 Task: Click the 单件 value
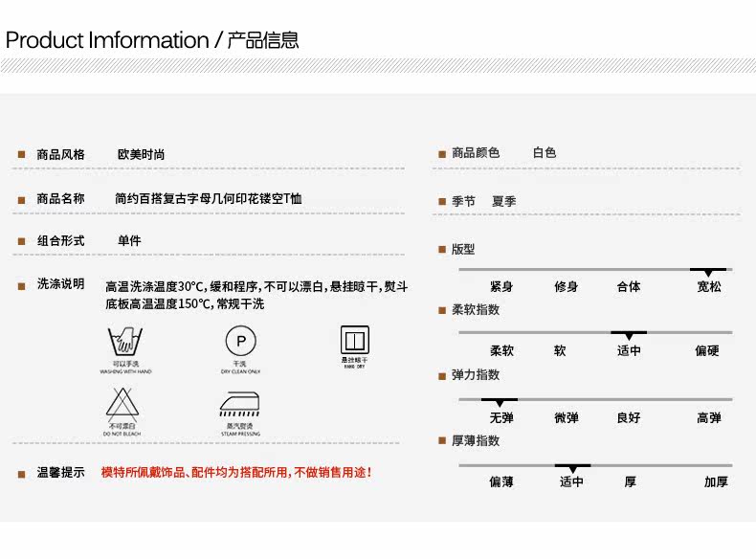coord(129,240)
